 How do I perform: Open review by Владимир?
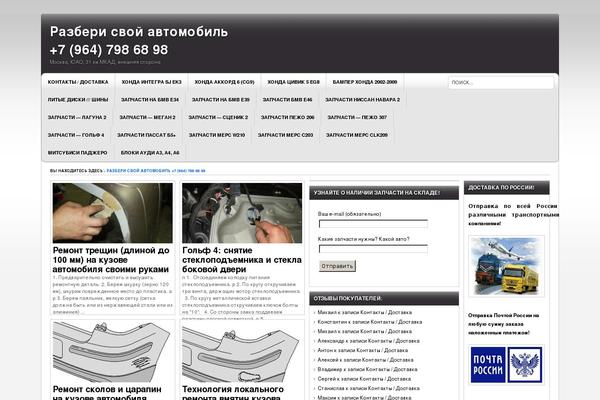coord(367,369)
